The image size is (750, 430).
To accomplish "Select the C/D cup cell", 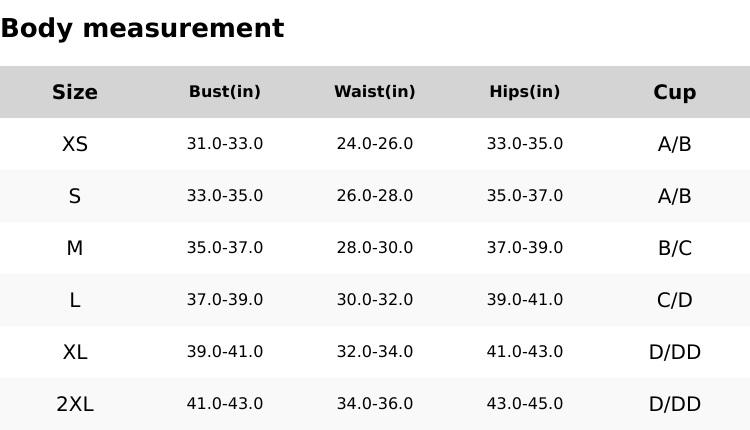I will coord(675,300).
